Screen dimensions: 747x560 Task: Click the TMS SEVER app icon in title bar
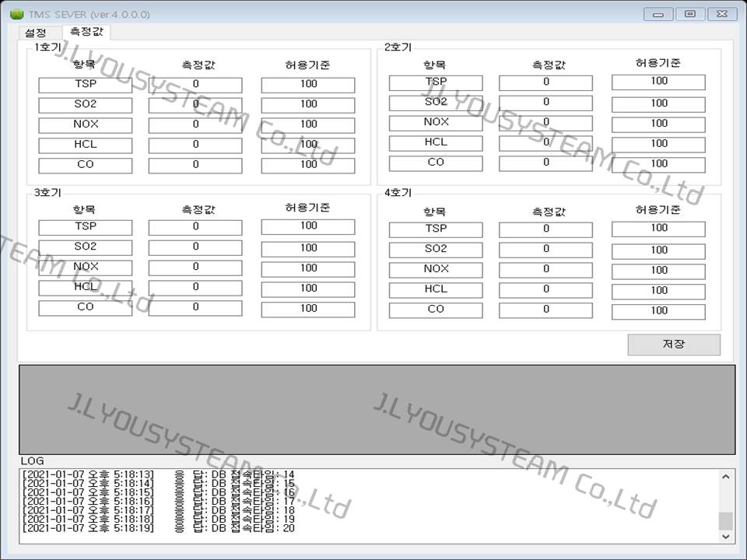coord(16,14)
